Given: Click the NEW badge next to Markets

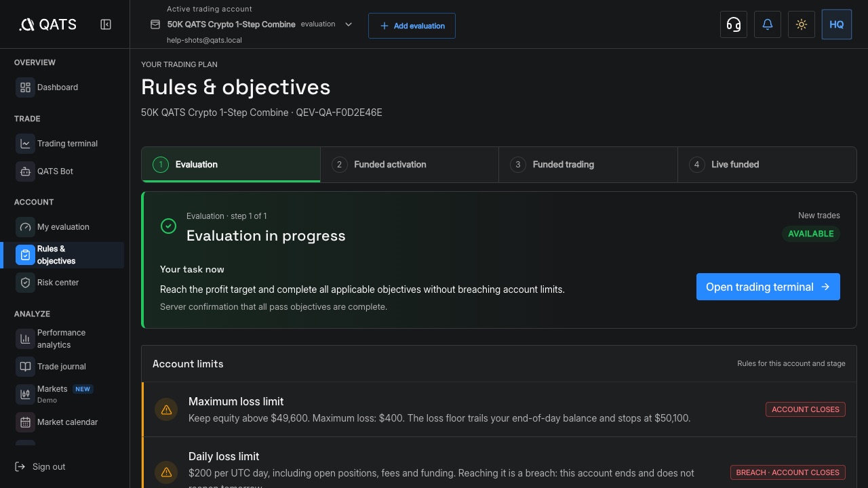Looking at the screenshot, I should click(x=83, y=389).
